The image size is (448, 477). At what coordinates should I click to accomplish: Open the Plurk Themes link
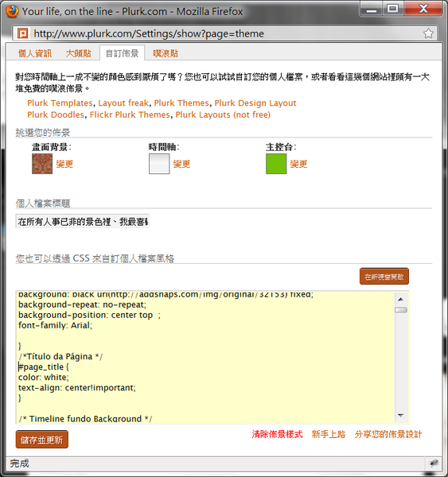coord(181,103)
